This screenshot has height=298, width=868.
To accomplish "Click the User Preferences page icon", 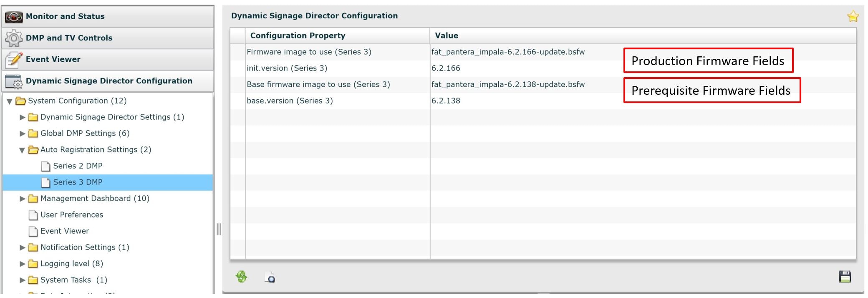I will [33, 215].
